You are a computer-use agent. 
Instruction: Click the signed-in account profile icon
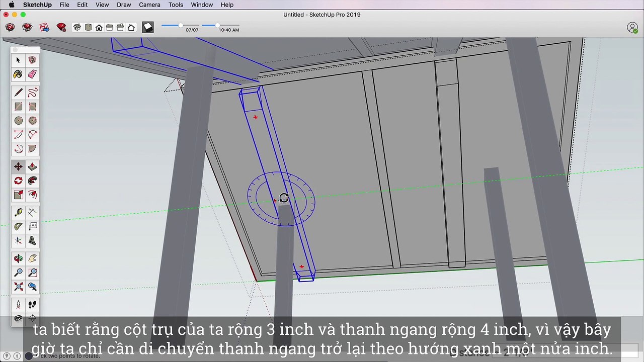click(632, 28)
